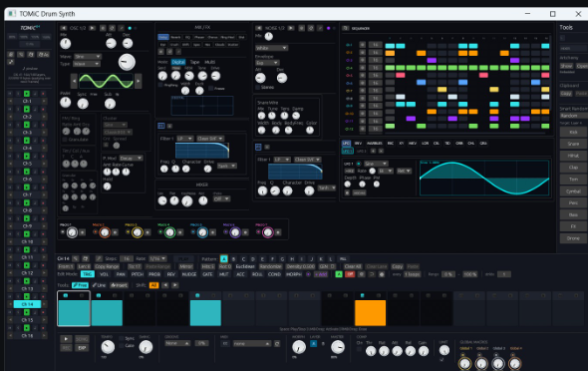Open the Rate 1/16 dropdown

(x=157, y=258)
